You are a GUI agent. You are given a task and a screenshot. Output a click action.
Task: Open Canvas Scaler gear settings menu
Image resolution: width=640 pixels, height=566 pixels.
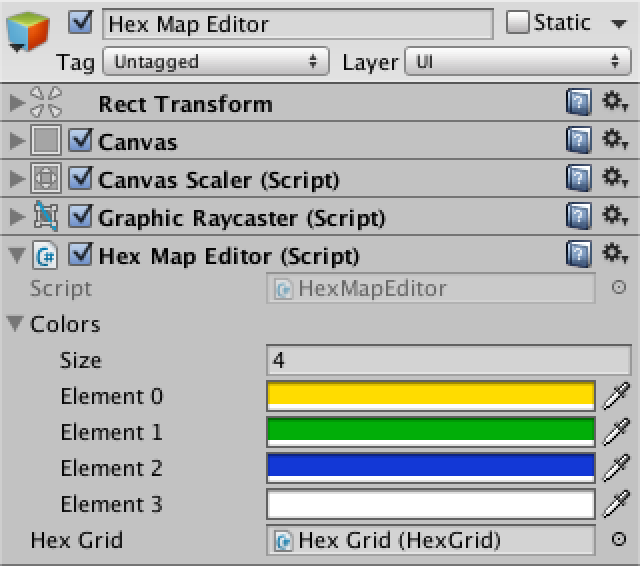point(615,178)
